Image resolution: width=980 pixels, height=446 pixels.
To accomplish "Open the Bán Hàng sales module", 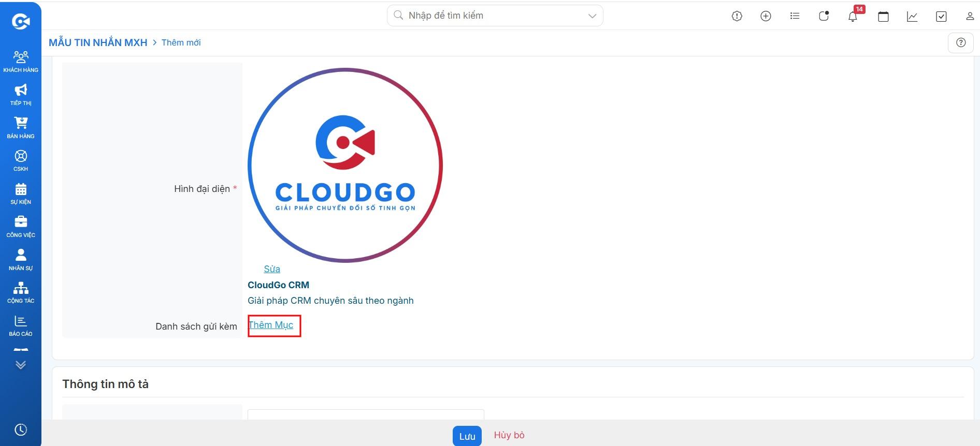I will (21, 127).
